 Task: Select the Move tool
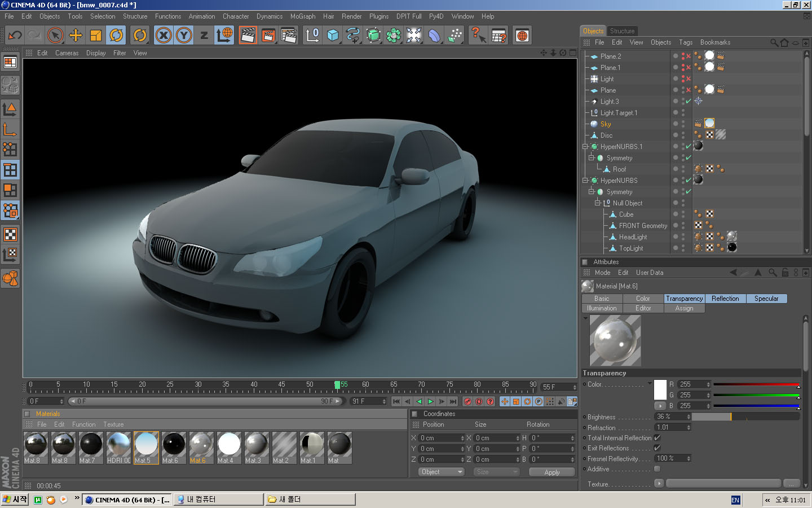[x=76, y=35]
